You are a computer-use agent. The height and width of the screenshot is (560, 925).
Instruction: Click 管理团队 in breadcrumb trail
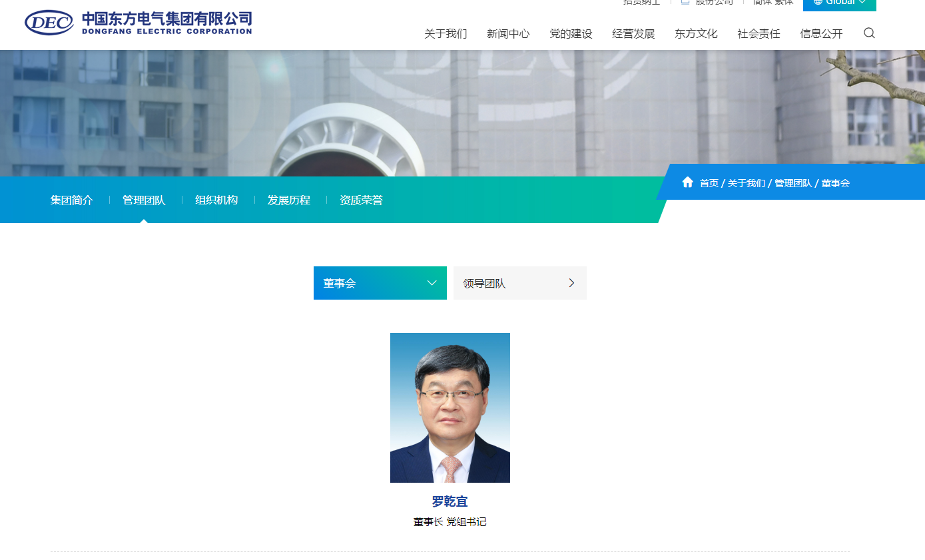[x=793, y=183]
